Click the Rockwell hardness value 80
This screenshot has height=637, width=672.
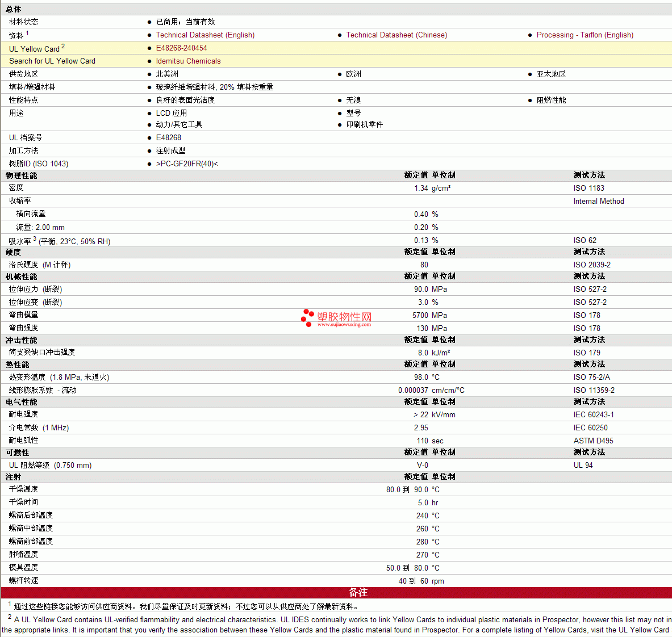click(424, 265)
